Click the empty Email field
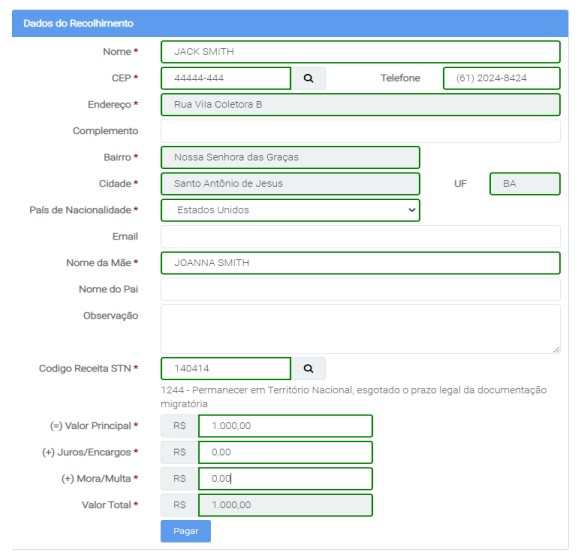 coord(360,237)
